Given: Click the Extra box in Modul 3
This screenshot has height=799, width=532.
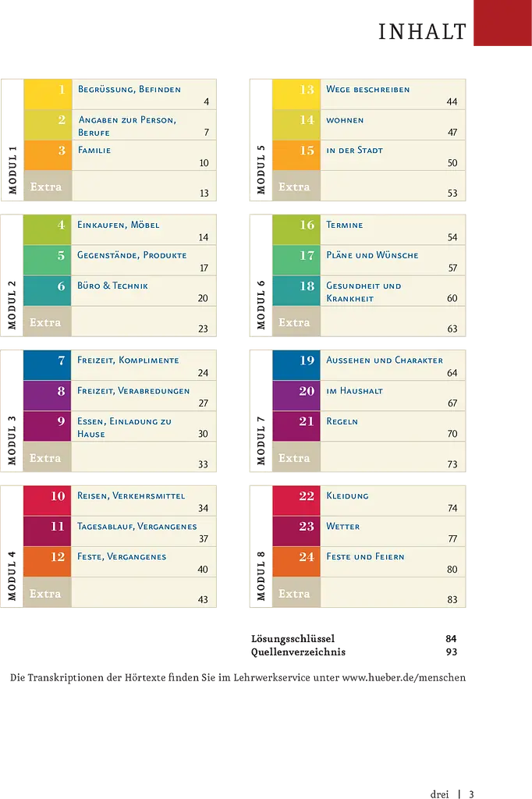Looking at the screenshot, I should pos(48,457).
